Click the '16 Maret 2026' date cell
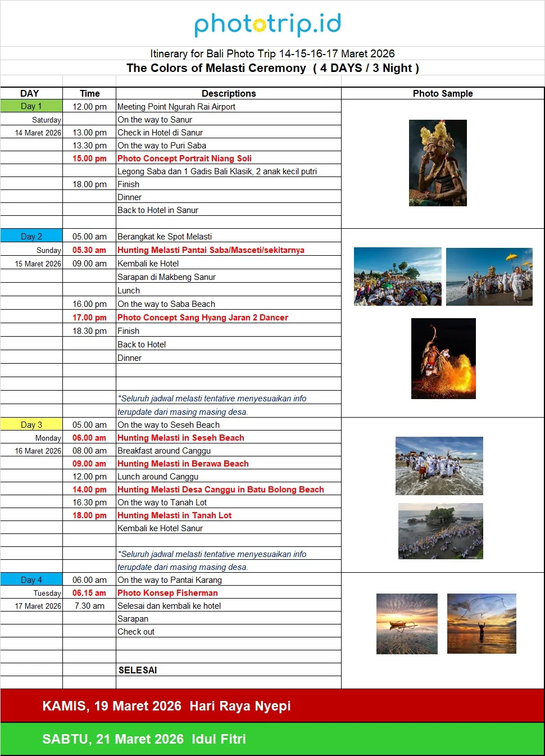Screen dimensions: 545x756 [31, 450]
